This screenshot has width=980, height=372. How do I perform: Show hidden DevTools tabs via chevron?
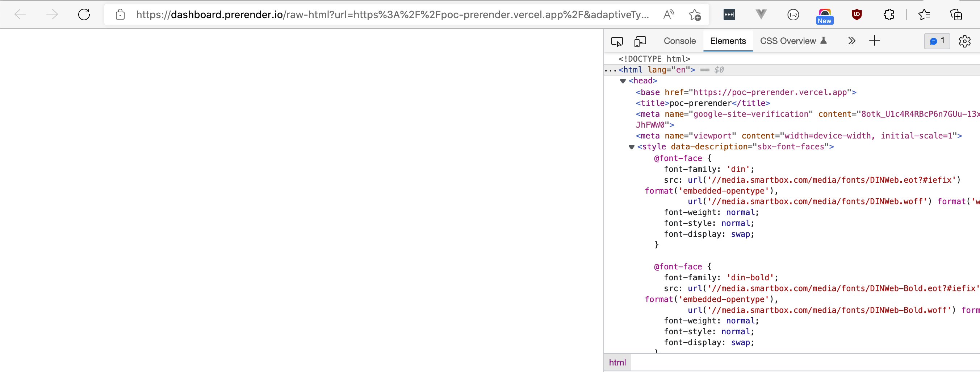point(851,40)
